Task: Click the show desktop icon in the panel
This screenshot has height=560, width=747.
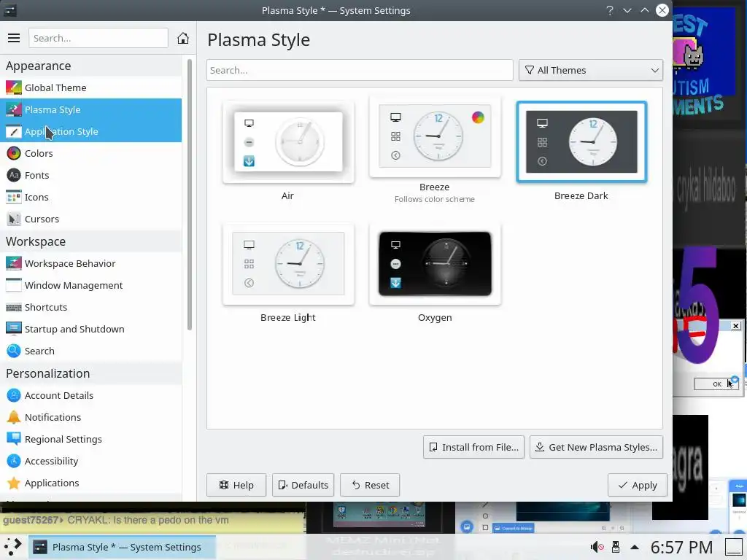Action: (x=734, y=547)
